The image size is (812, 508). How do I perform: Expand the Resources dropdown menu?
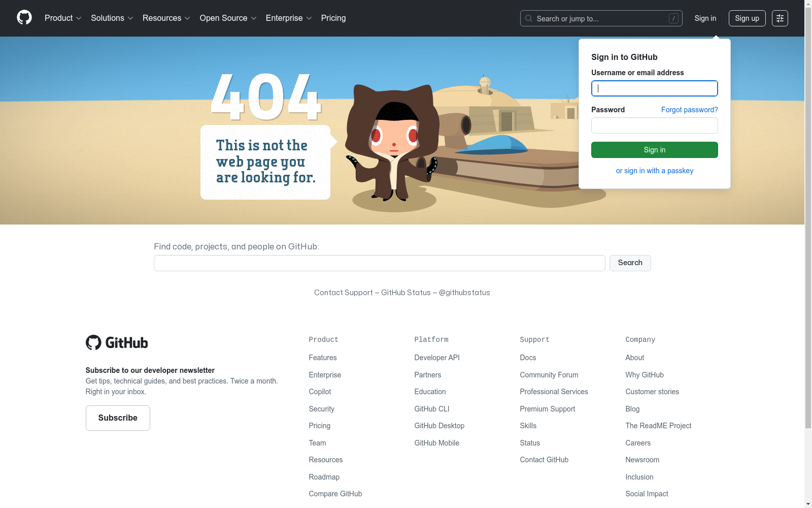[166, 18]
